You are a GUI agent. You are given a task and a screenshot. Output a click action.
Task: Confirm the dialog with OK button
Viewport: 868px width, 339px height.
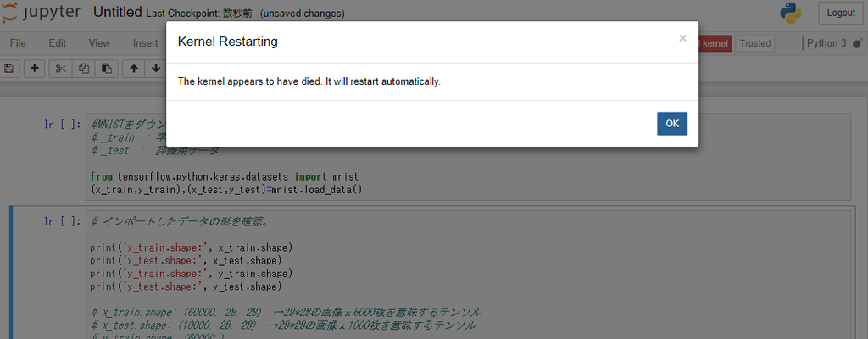pos(672,124)
